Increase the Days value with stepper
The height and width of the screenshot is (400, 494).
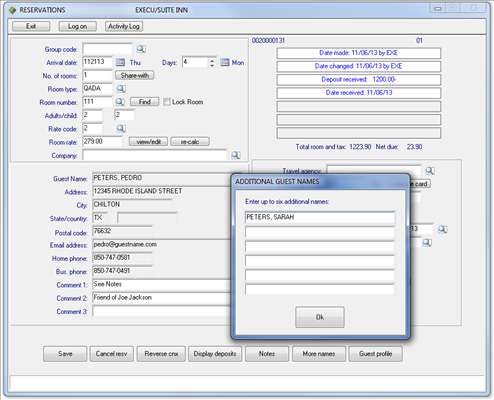[x=212, y=60]
